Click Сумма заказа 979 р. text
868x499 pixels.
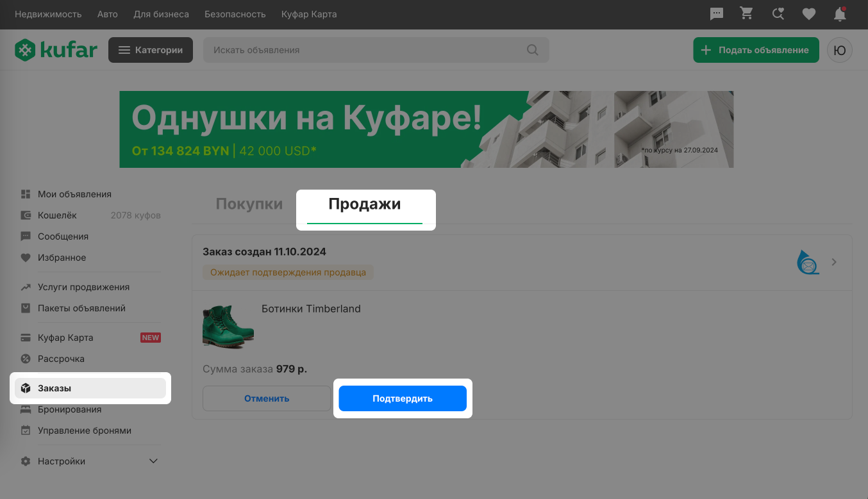pos(255,369)
